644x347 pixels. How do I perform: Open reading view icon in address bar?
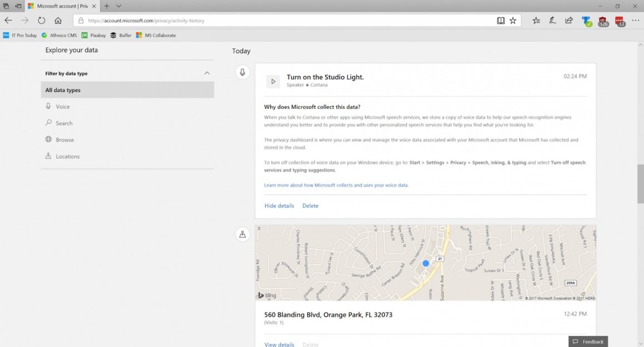tap(501, 21)
